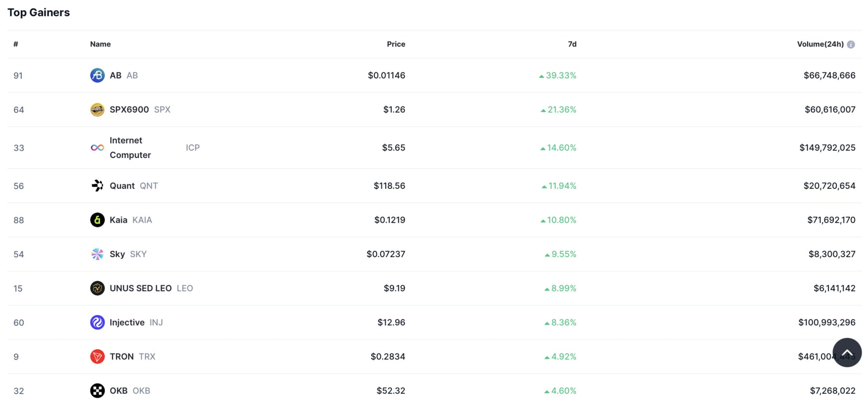Click the Injective coin logo
The height and width of the screenshot is (405, 868).
coord(97,322)
